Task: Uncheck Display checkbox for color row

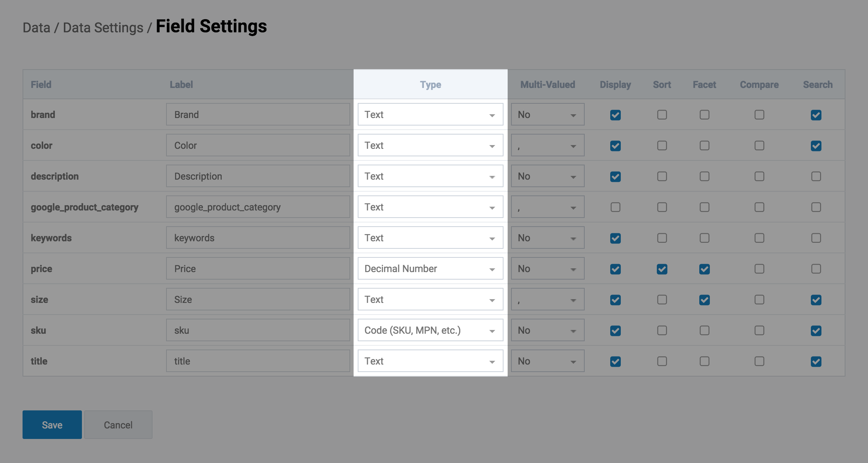Action: pyautogui.click(x=615, y=146)
